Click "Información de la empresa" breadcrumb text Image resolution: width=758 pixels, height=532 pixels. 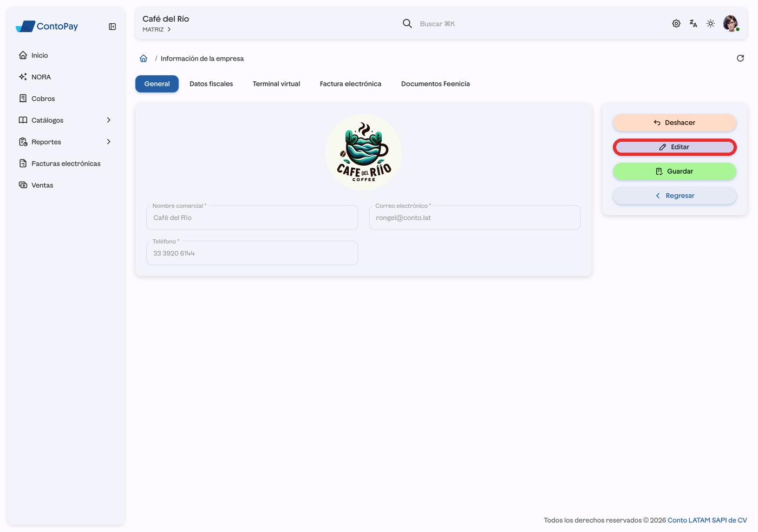coord(202,58)
